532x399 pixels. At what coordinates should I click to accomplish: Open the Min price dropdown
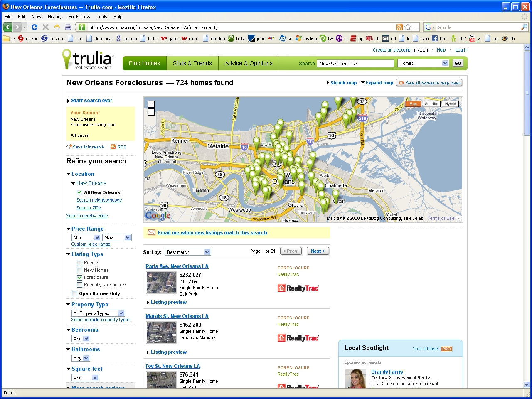(x=86, y=238)
